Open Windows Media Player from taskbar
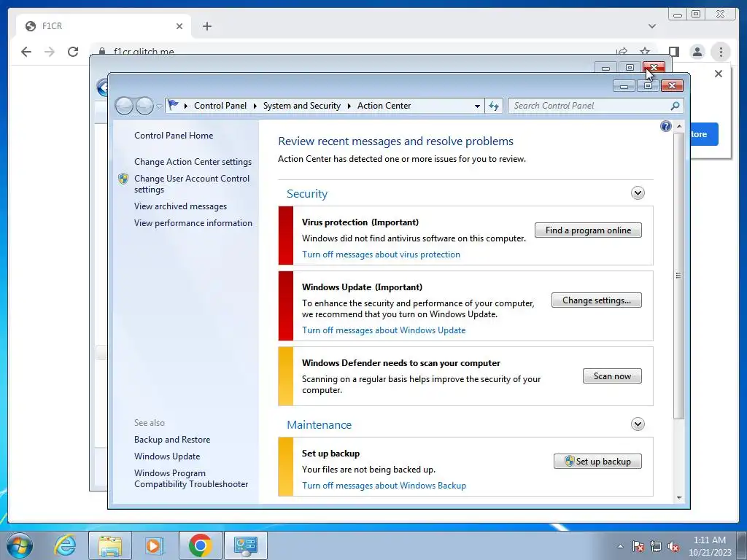Screen dimensions: 747x560 155,545
